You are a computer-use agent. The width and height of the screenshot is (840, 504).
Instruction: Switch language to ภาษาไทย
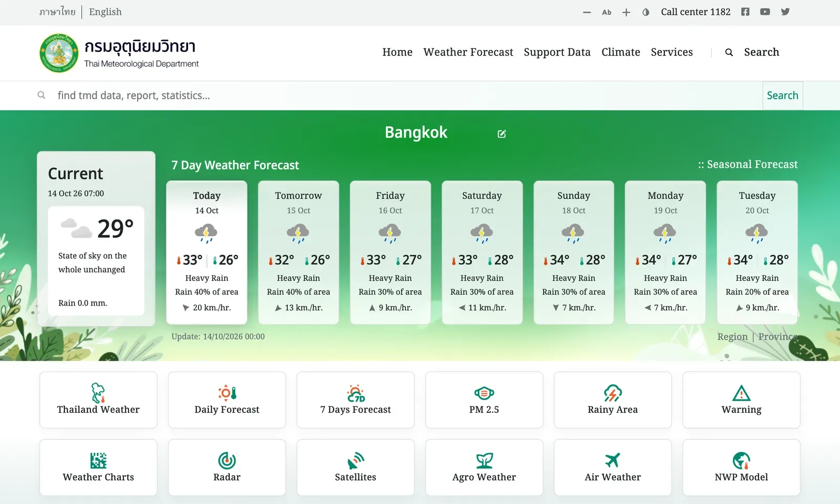tap(57, 12)
